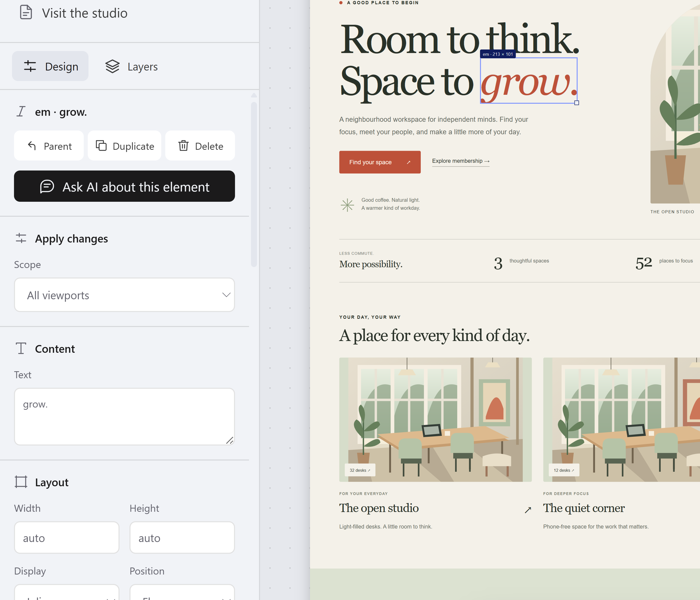700x600 pixels.
Task: Switch to the Design tab
Action: [50, 66]
